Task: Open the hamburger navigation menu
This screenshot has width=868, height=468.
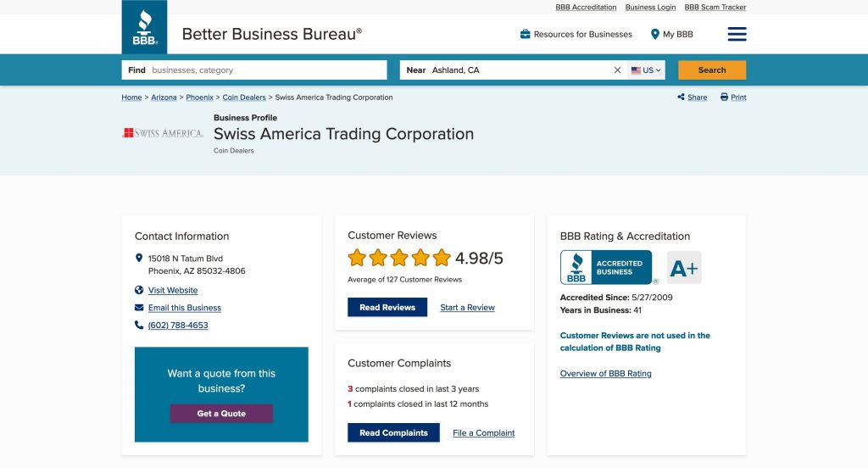Action: 737,34
